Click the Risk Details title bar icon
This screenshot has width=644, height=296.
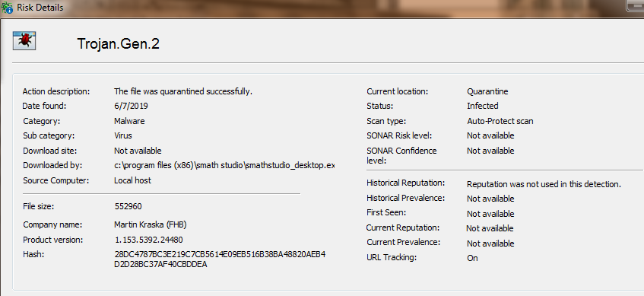(7, 8)
